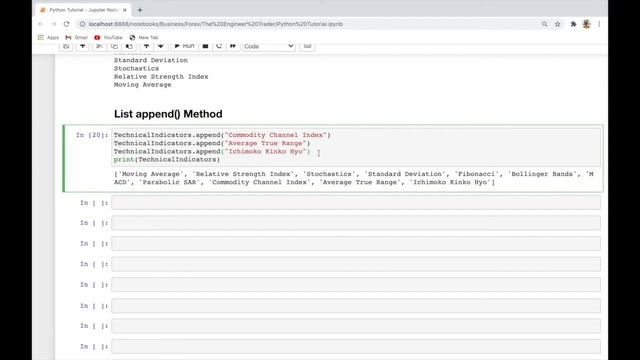Screen dimensions: 640x360
Task: Select the 'Average True Range' append line
Action: pos(212,143)
